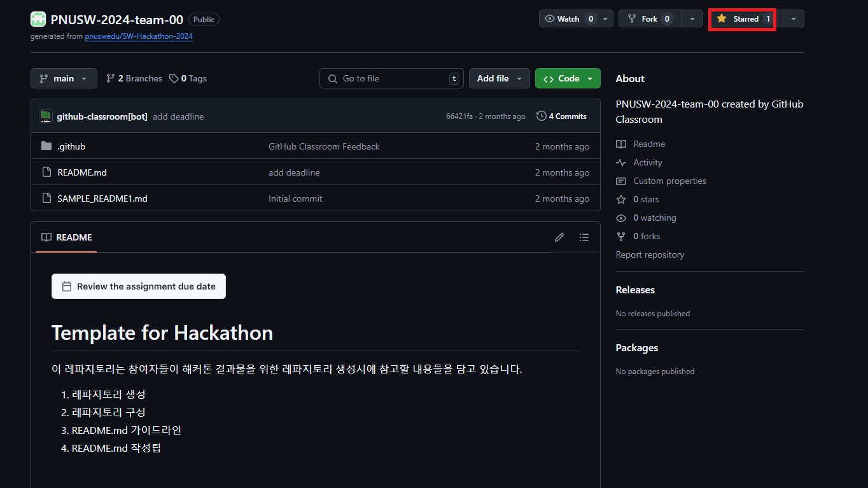Click the github-classroom bot avatar

(45, 116)
